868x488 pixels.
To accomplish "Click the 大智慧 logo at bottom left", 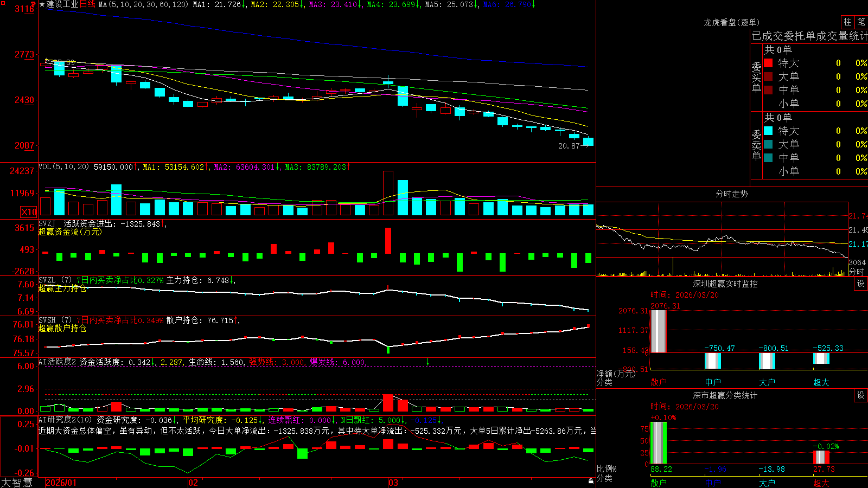I will (x=16, y=483).
